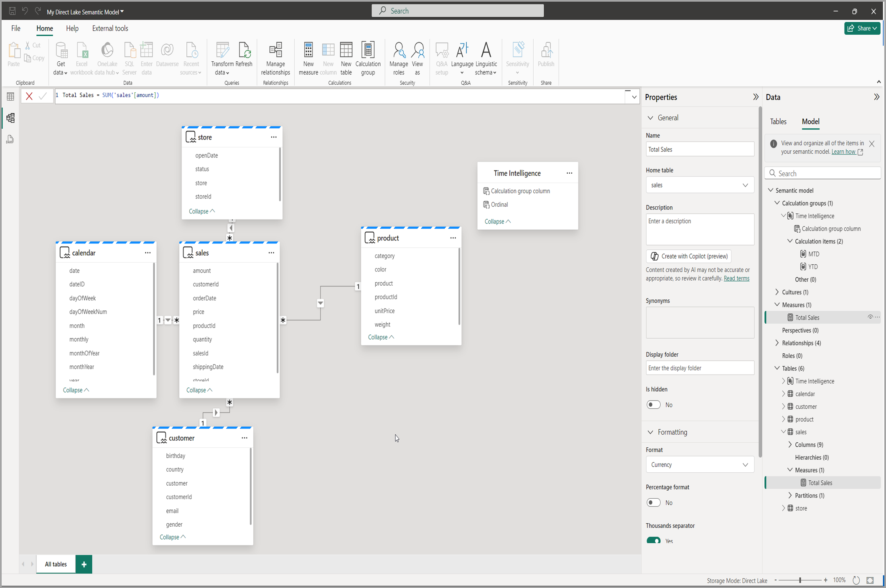Cancel formula with red X icon
886x588 pixels.
click(29, 96)
